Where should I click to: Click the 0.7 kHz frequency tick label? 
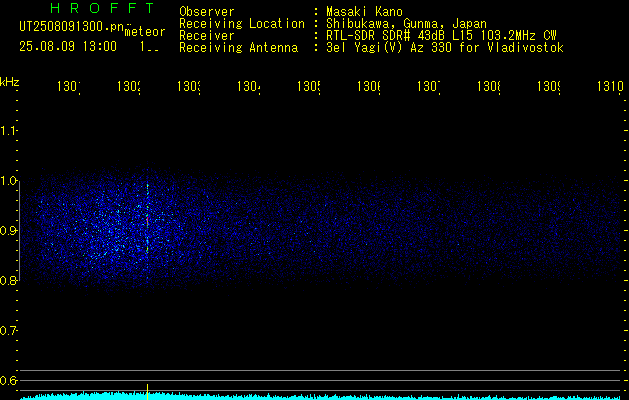pyautogui.click(x=8, y=331)
